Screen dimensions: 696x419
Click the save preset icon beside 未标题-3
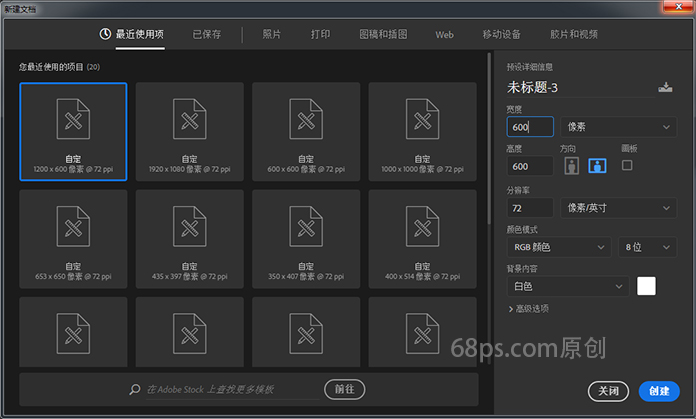point(665,88)
